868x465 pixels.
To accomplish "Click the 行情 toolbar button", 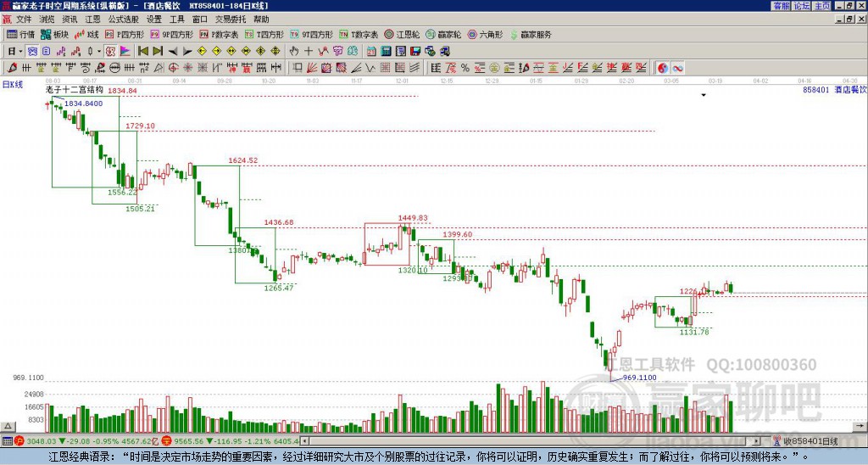I will point(20,34).
